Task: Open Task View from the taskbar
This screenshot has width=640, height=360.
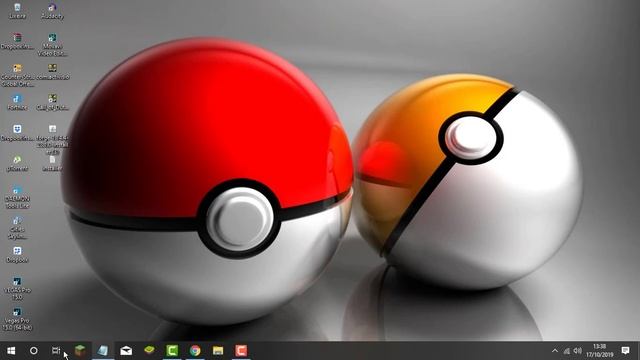Action: point(56,351)
